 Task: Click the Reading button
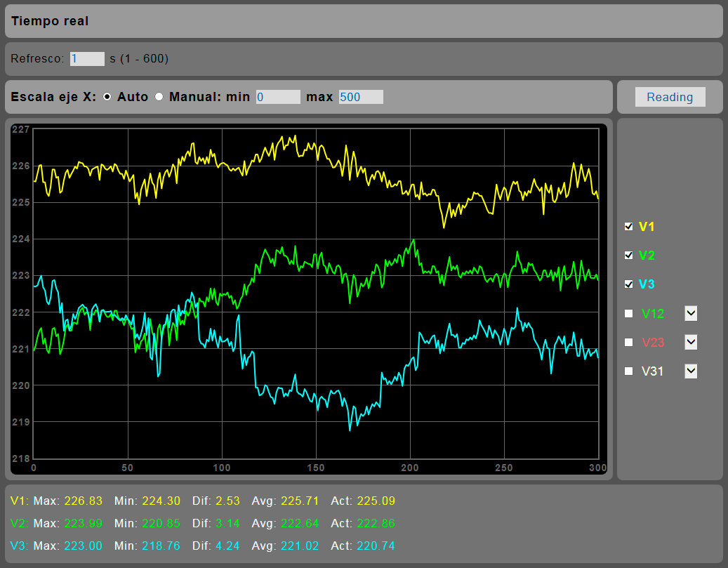[670, 97]
